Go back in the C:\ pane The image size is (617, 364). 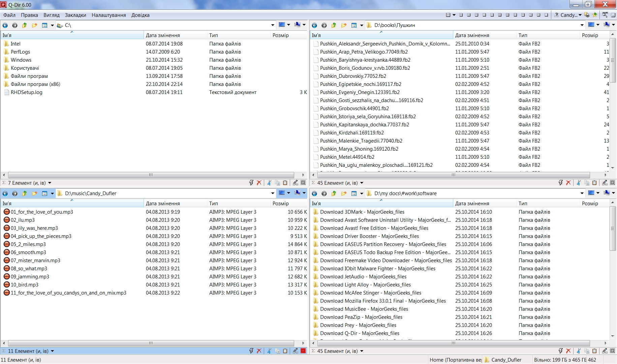pyautogui.click(x=5, y=25)
